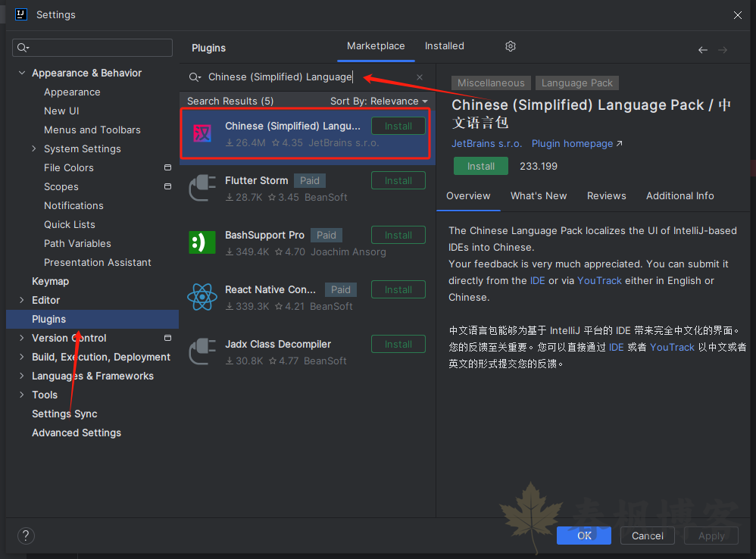The width and height of the screenshot is (756, 559).
Task: Click green Install button in details pane
Action: coord(481,166)
